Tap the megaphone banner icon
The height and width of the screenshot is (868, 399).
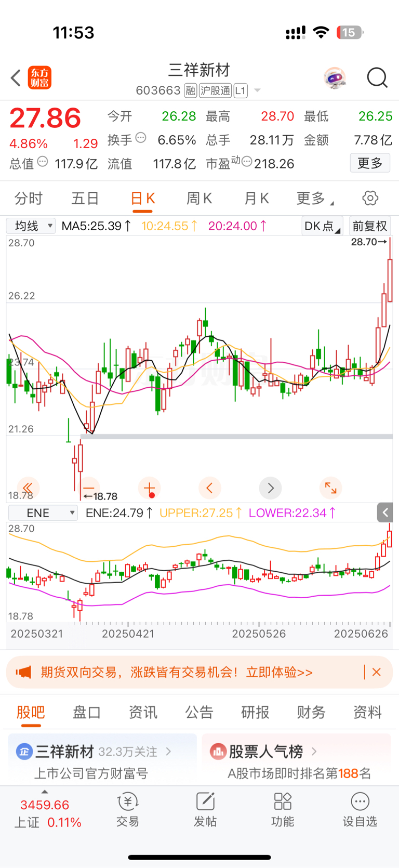(x=23, y=672)
